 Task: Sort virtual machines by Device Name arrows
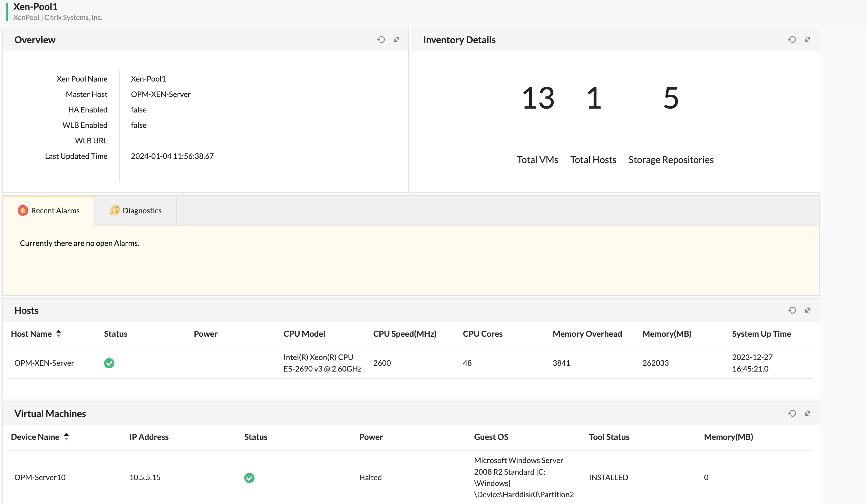click(x=66, y=437)
